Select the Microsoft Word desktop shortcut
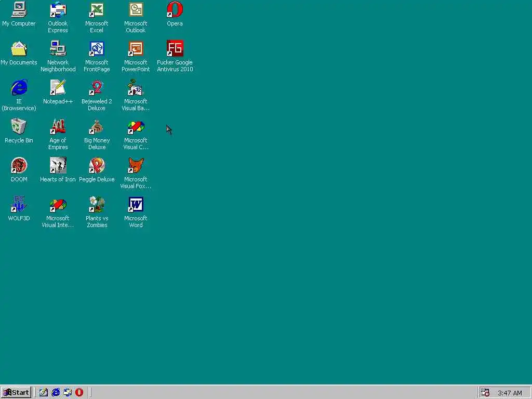This screenshot has width=532, height=399. click(136, 212)
